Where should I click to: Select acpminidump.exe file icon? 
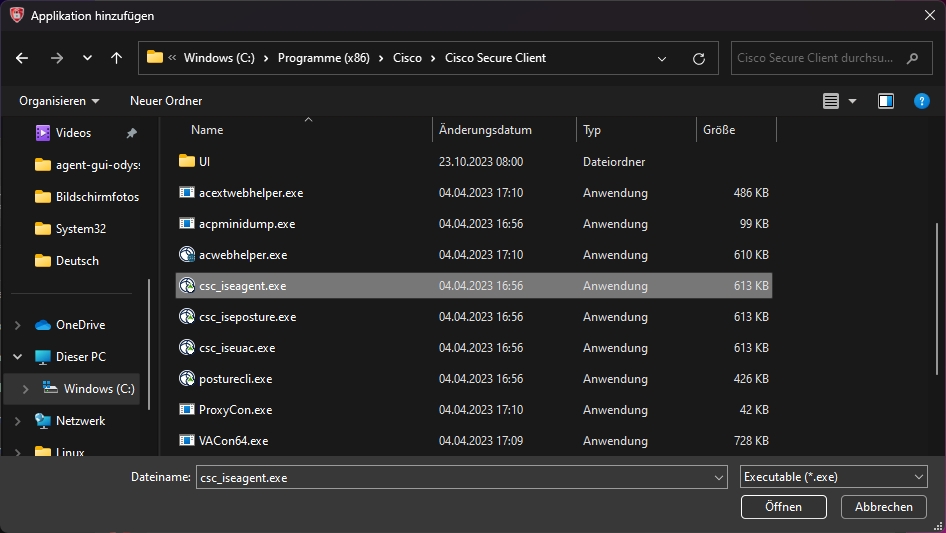point(187,223)
